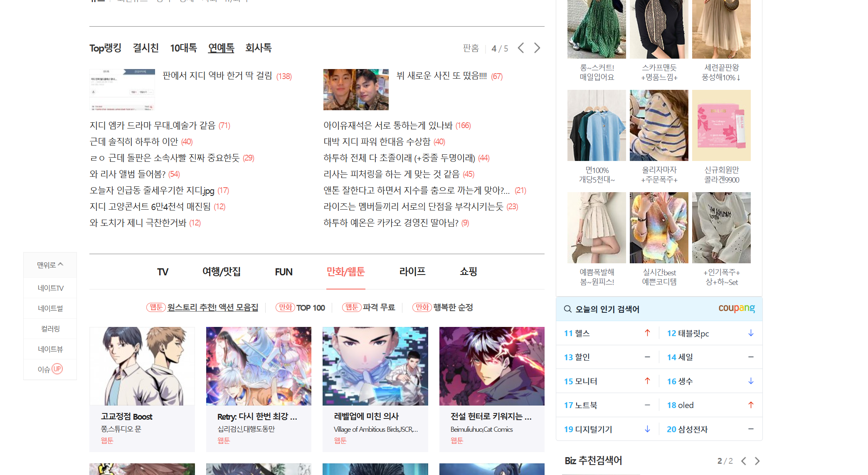Click the 맨위로 scroll-to-top button

pyautogui.click(x=50, y=265)
